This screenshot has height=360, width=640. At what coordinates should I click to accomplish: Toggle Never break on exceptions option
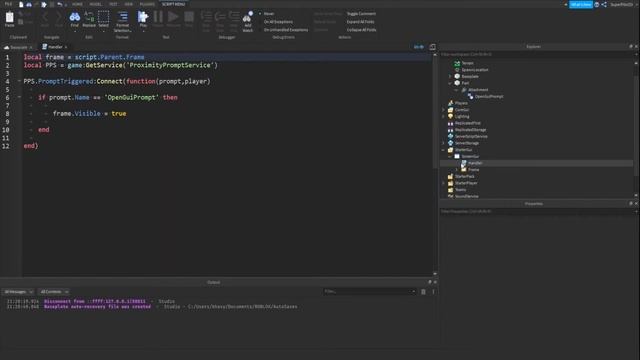(x=267, y=13)
